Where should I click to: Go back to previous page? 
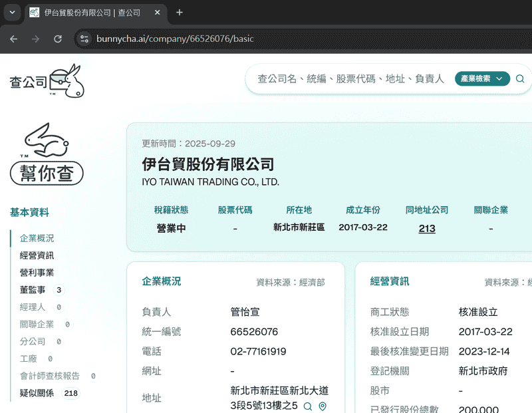pos(13,39)
